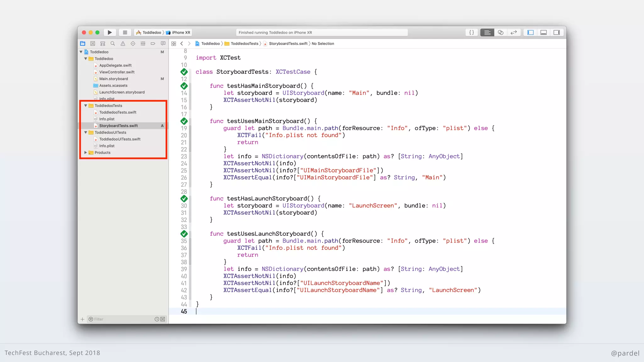Click the Stop button in toolbar
Image resolution: width=644 pixels, height=362 pixels.
click(125, 32)
